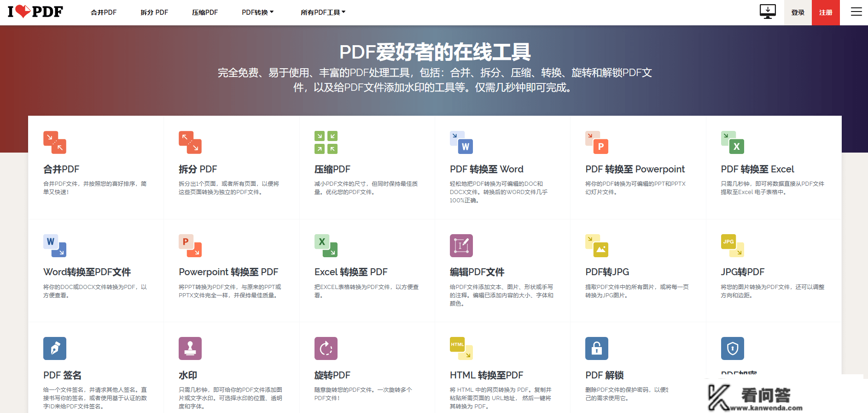Image resolution: width=868 pixels, height=413 pixels.
Task: Click the description '将你的PDF转换为可编辑的PPT和PPTX幻灯片文件'
Action: point(635,188)
